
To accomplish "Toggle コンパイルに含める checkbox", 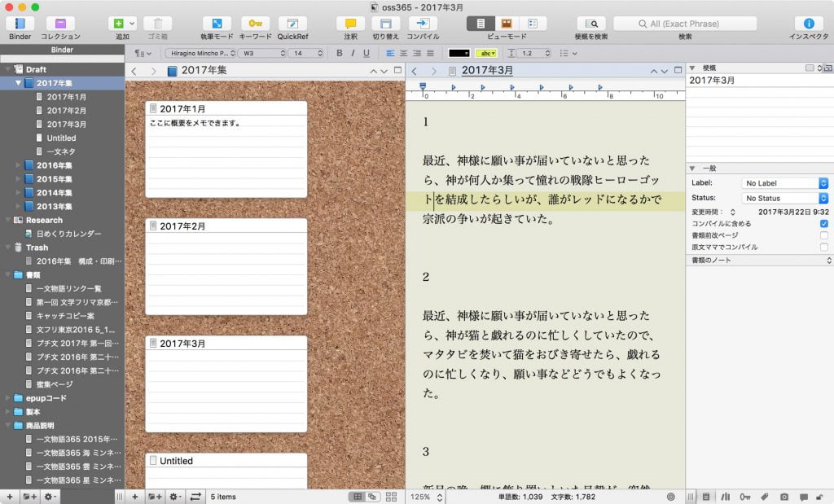I will coord(824,224).
